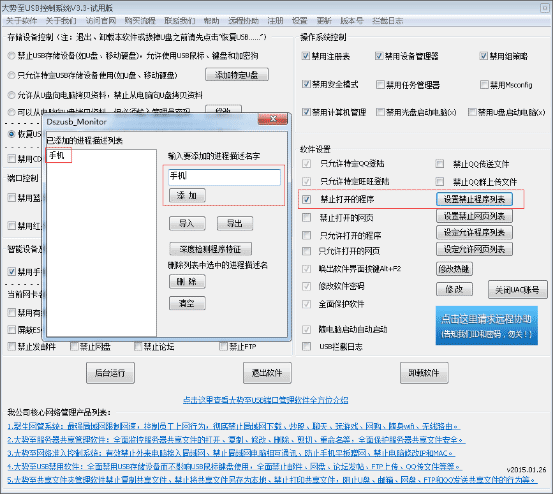Toggle 禁用组策略 checkbox
The height and width of the screenshot is (494, 554).
point(484,56)
